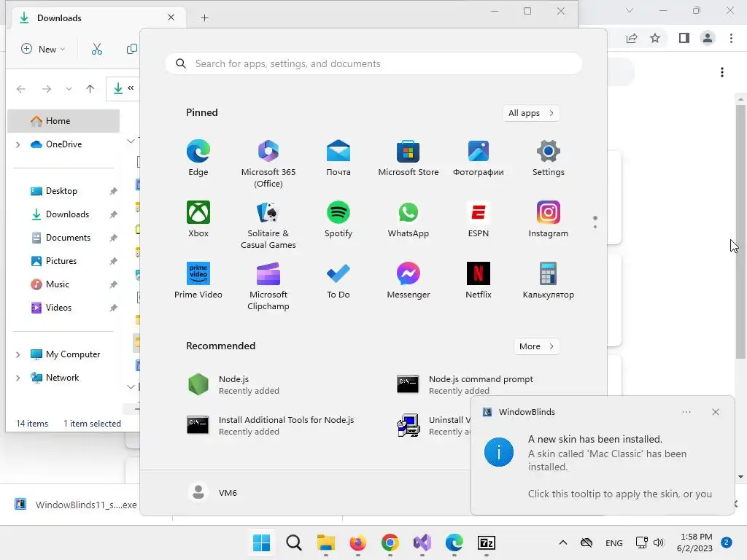Image resolution: width=747 pixels, height=560 pixels.
Task: Open Prime Video app
Action: (x=198, y=281)
